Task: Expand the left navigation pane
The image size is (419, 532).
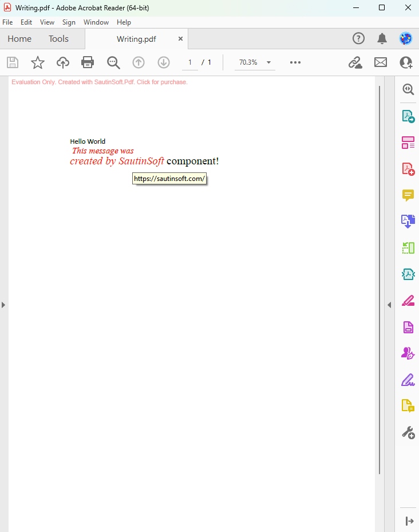Action: tap(3, 305)
